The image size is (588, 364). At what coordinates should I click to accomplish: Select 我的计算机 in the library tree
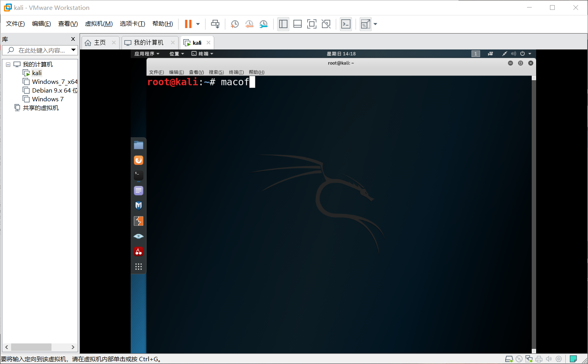click(38, 64)
